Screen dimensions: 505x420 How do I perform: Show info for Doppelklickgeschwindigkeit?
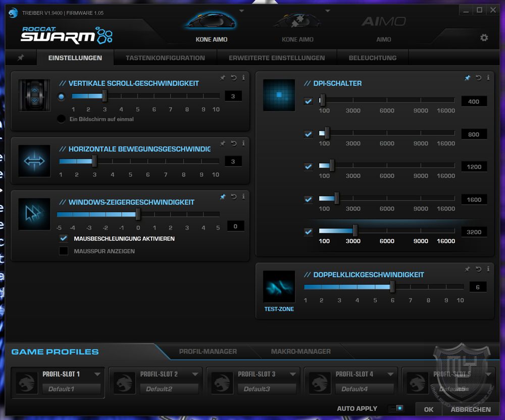[x=488, y=269]
